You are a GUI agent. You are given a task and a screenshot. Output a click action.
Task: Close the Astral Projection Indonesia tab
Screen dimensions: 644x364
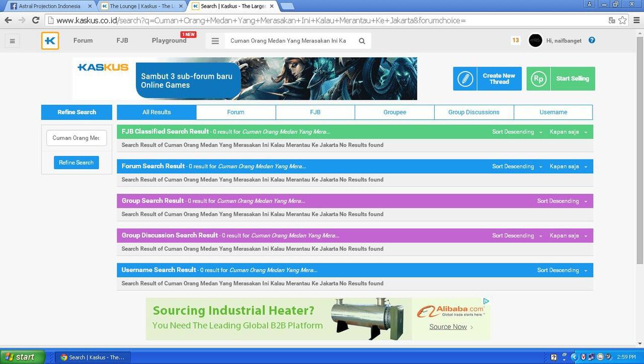pyautogui.click(x=90, y=6)
